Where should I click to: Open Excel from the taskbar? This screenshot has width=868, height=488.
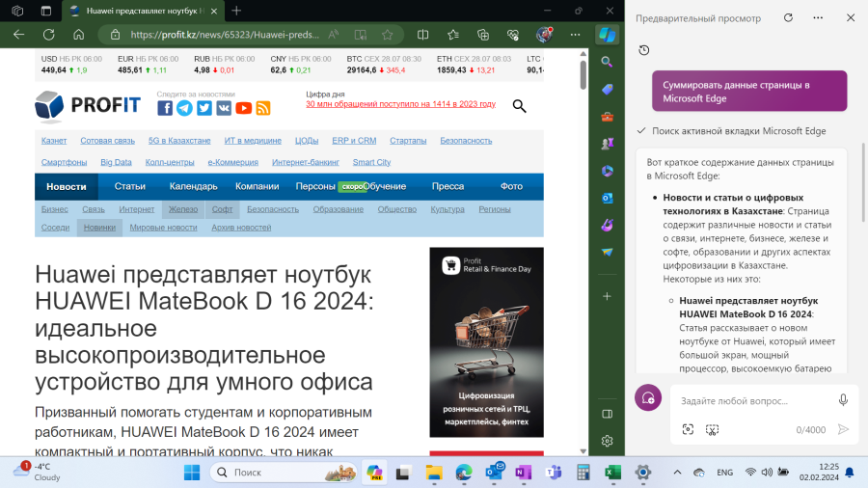[612, 472]
